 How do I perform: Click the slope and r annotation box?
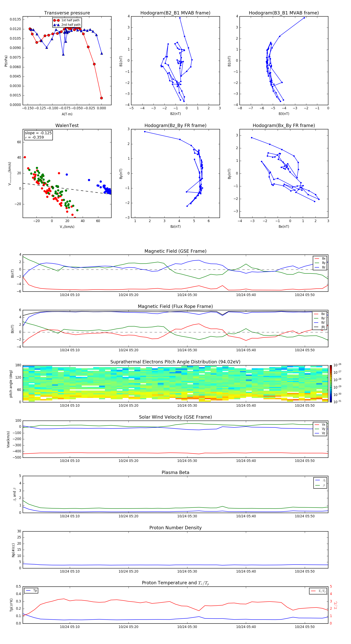pyautogui.click(x=38, y=135)
